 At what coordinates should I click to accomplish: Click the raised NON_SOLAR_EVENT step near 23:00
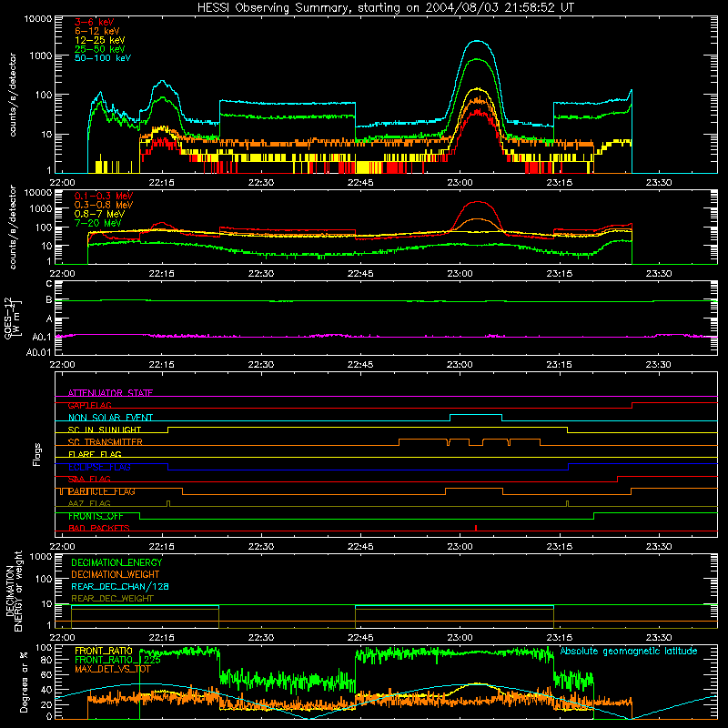click(x=476, y=415)
